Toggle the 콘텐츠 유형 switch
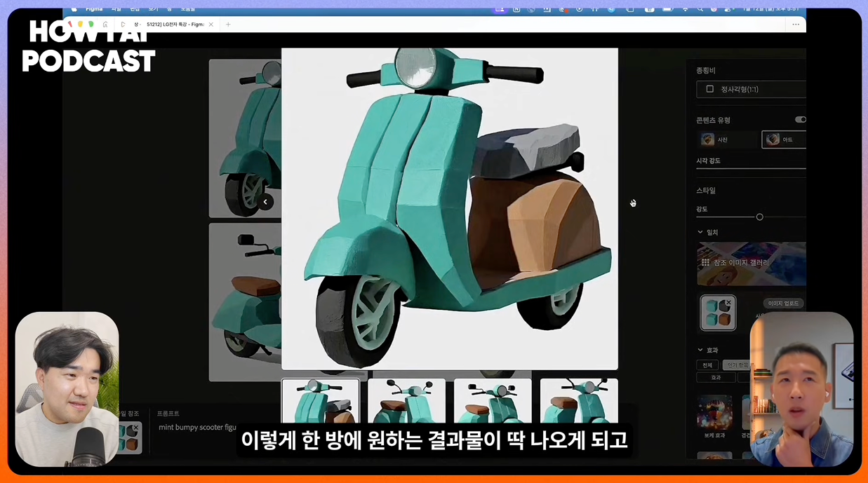The width and height of the screenshot is (868, 483). [x=801, y=119]
